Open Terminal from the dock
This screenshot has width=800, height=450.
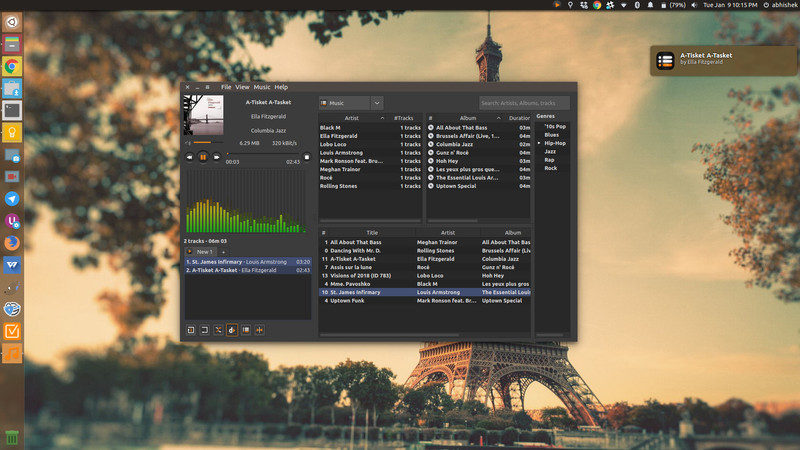[12, 111]
